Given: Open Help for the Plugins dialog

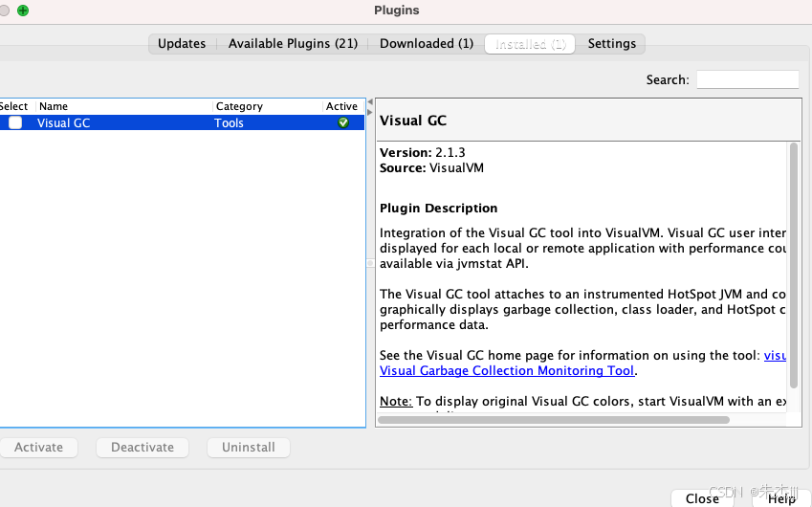Looking at the screenshot, I should point(781,498).
